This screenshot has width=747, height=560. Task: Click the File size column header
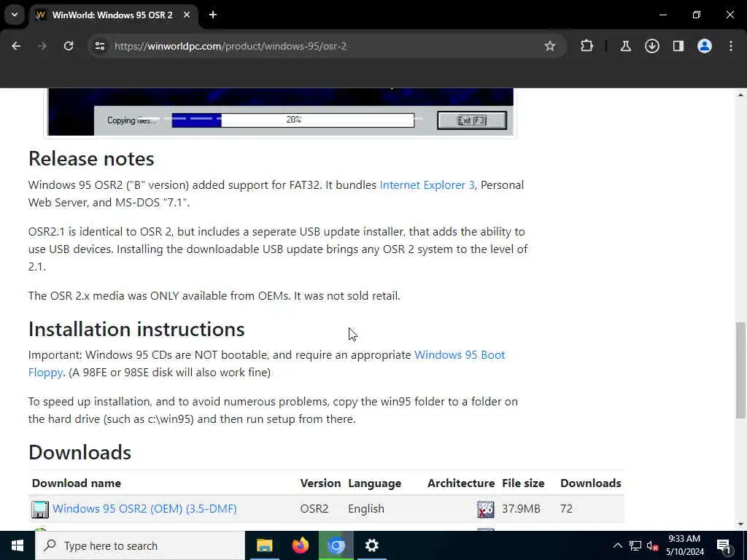click(523, 483)
